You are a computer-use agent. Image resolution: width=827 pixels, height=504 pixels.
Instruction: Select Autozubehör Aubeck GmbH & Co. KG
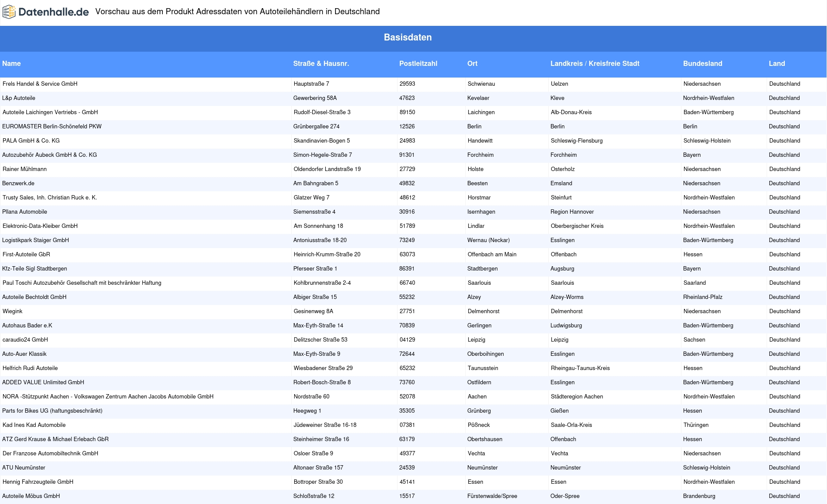tap(50, 155)
